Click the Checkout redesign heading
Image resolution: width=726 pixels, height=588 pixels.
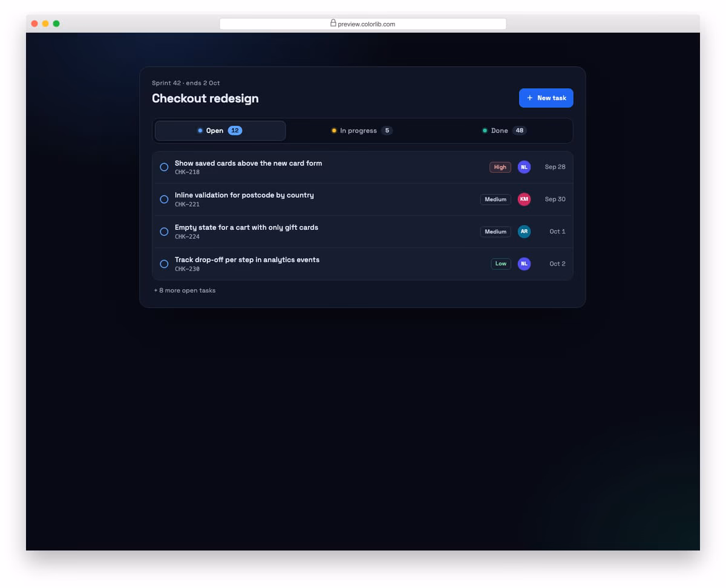(x=205, y=99)
